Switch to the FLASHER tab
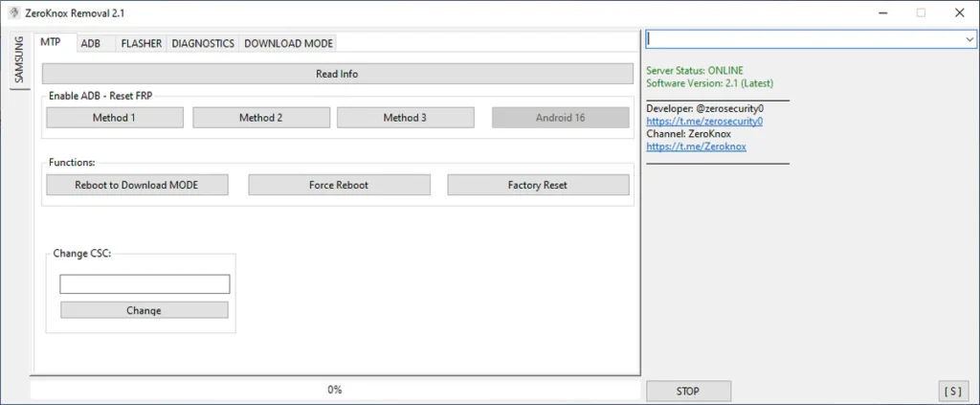Screen dimensions: 980x405 tap(141, 44)
